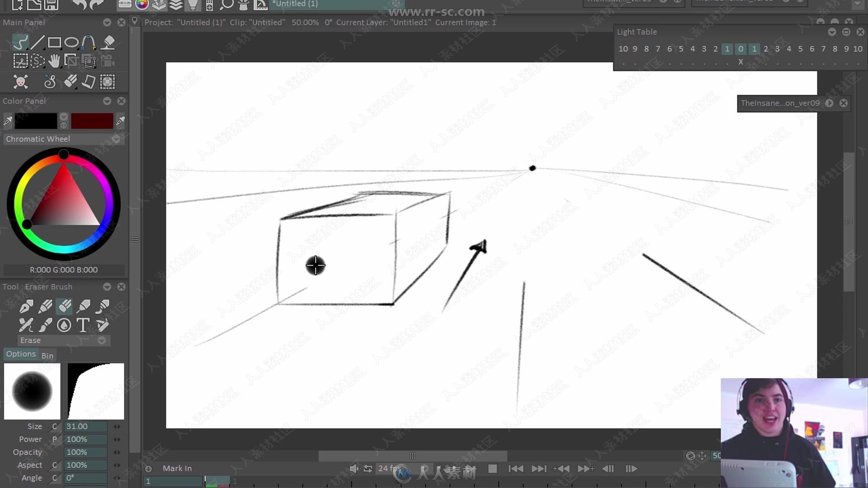Expand the Bin tab in tool options
This screenshot has width=868, height=488.
pos(47,356)
